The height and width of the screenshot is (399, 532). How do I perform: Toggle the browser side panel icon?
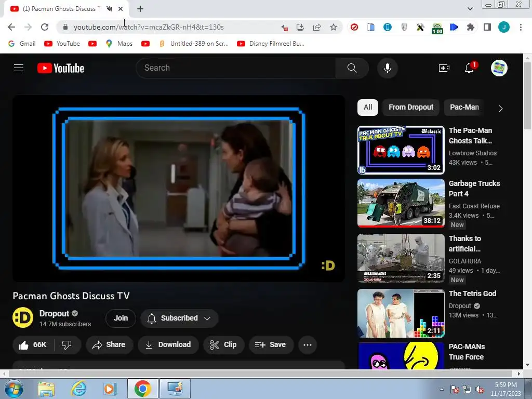point(487,27)
